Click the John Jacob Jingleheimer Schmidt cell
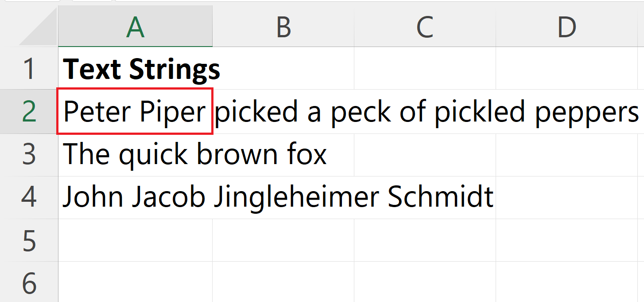Image resolution: width=644 pixels, height=302 pixels. [x=135, y=196]
